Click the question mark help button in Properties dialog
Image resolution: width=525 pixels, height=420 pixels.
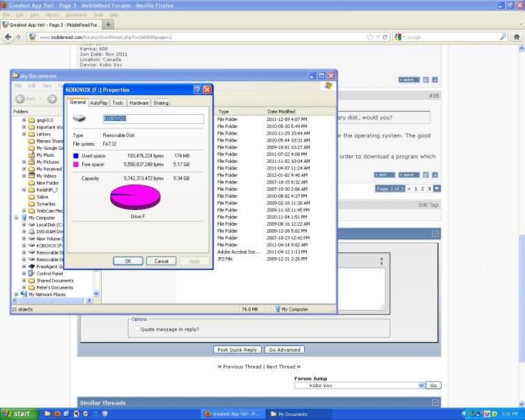pyautogui.click(x=198, y=90)
